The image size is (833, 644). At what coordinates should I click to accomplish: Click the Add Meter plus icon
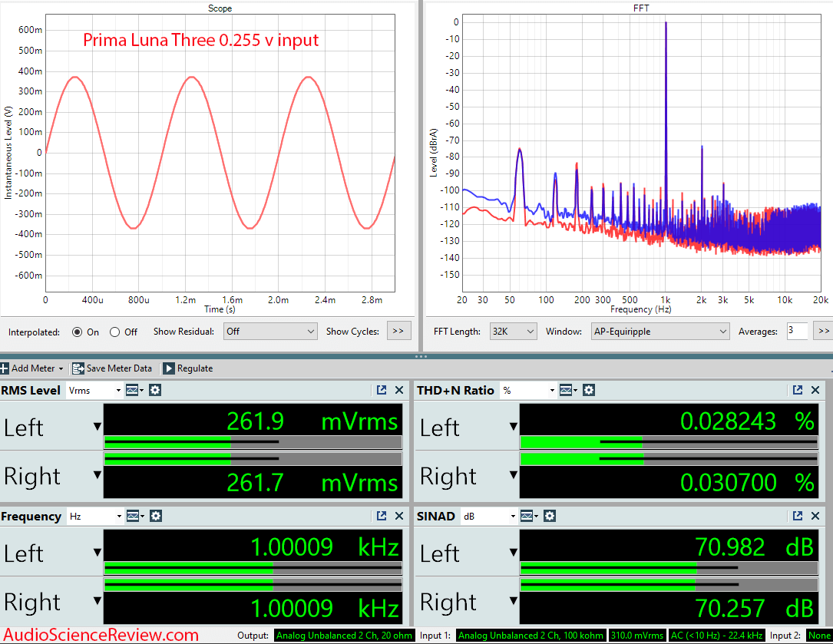(x=5, y=368)
